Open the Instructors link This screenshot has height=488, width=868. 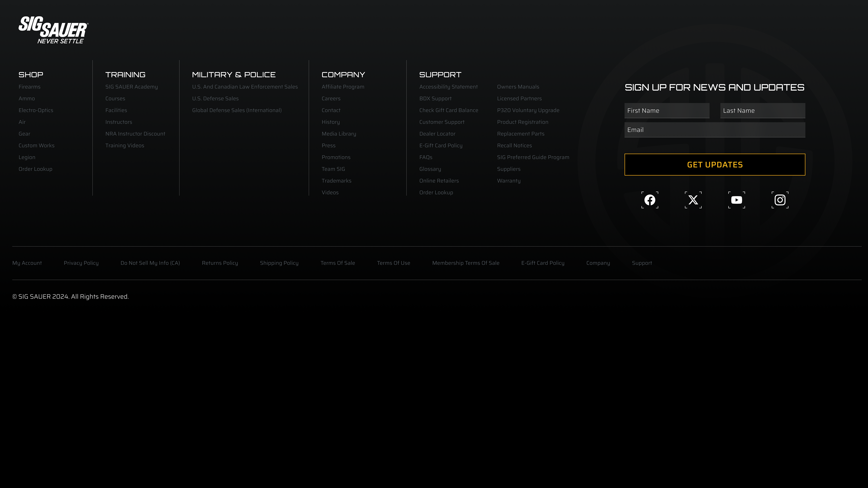click(119, 122)
